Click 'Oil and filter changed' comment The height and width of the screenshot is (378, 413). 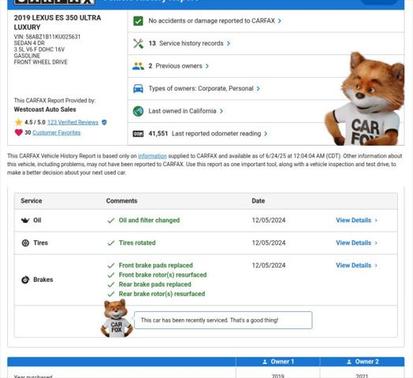[149, 220]
